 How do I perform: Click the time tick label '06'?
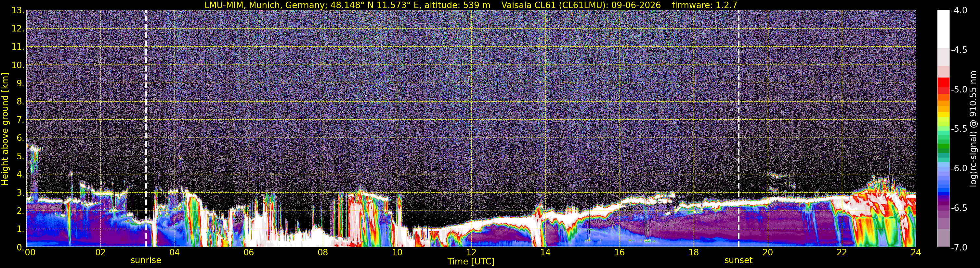pyautogui.click(x=249, y=252)
